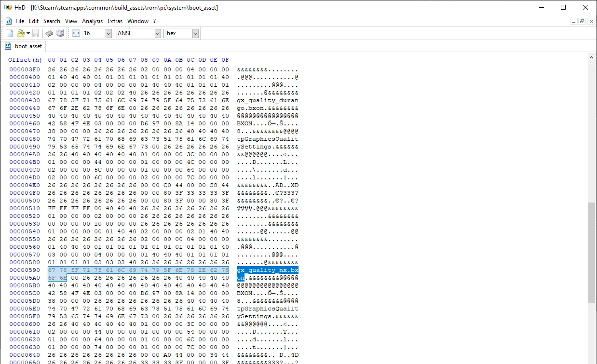597x364 pixels.
Task: Restore down the inner document window
Action: coord(582,21)
